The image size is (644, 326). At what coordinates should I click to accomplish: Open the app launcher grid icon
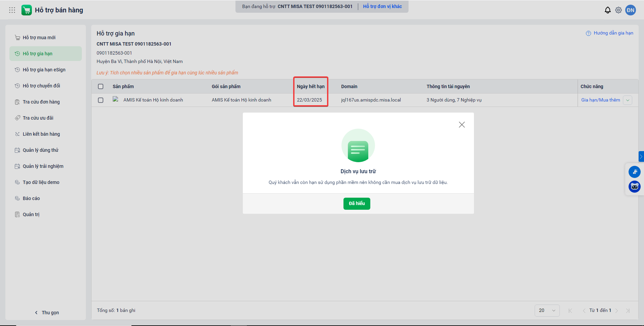click(x=12, y=10)
